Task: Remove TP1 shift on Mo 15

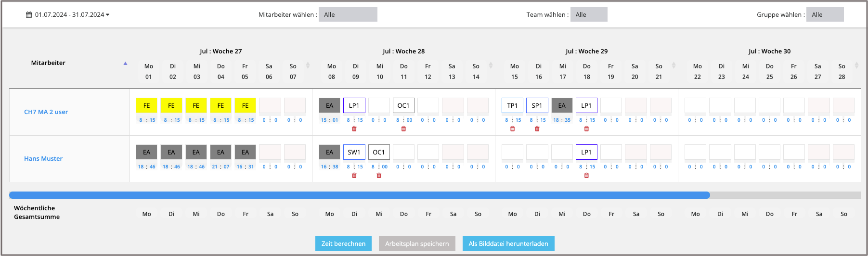Action: 512,129
